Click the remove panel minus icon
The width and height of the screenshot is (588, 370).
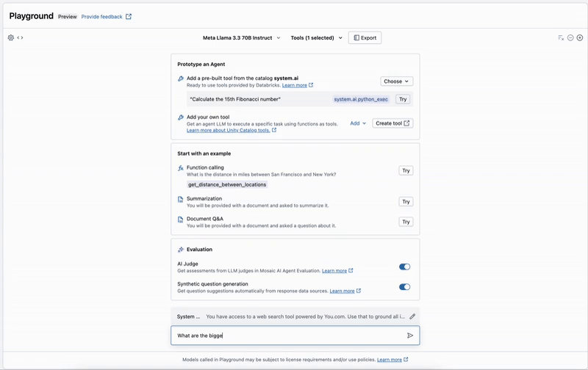[570, 37]
